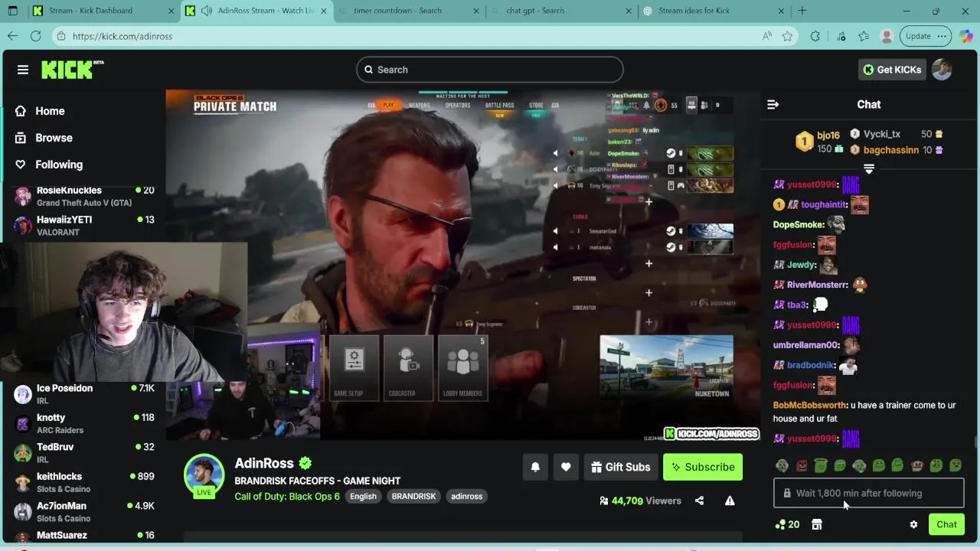Image resolution: width=980 pixels, height=551 pixels.
Task: Click AdinRoss profile avatar with LIVE badge
Action: 204,475
